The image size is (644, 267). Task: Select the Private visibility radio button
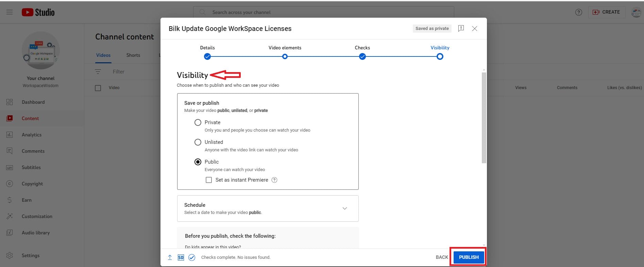[198, 122]
